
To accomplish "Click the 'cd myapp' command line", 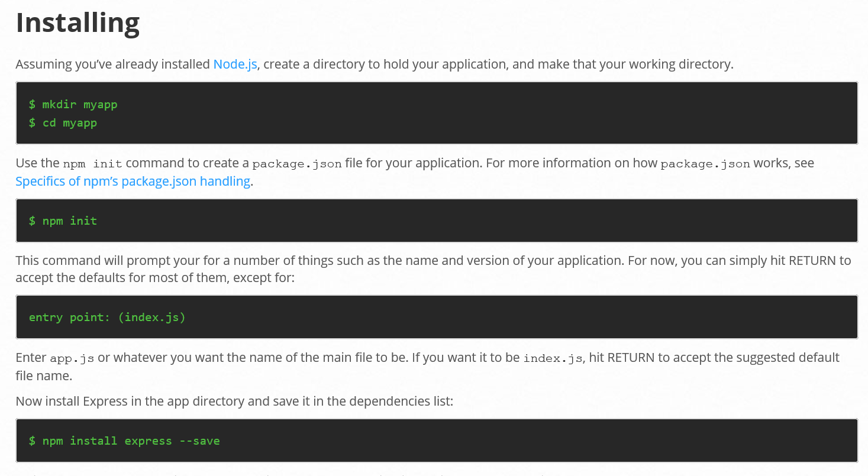I will [63, 123].
